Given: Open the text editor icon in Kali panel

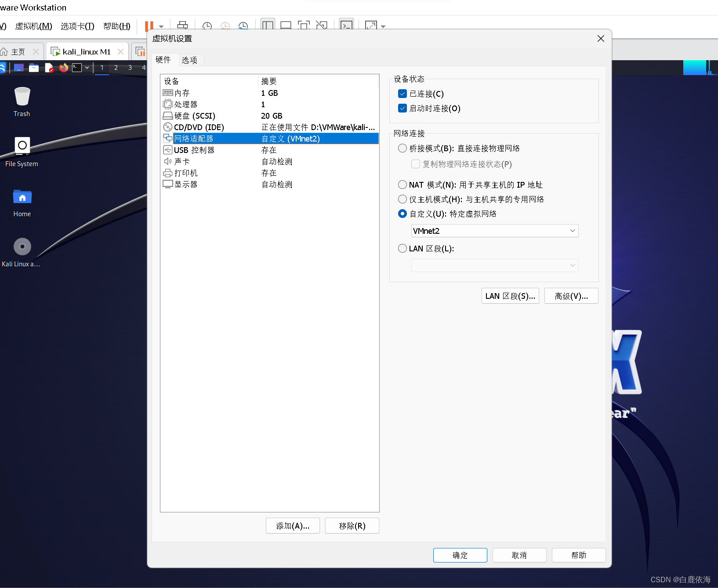Looking at the screenshot, I should pyautogui.click(x=49, y=68).
